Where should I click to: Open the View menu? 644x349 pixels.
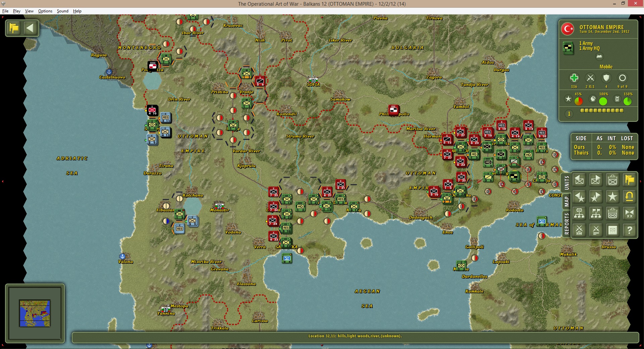click(x=29, y=11)
